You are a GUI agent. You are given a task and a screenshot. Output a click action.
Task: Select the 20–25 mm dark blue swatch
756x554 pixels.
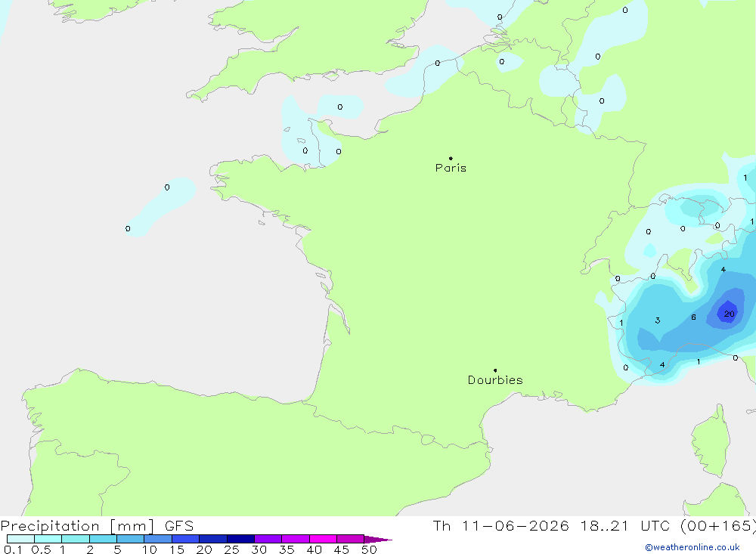[212, 539]
